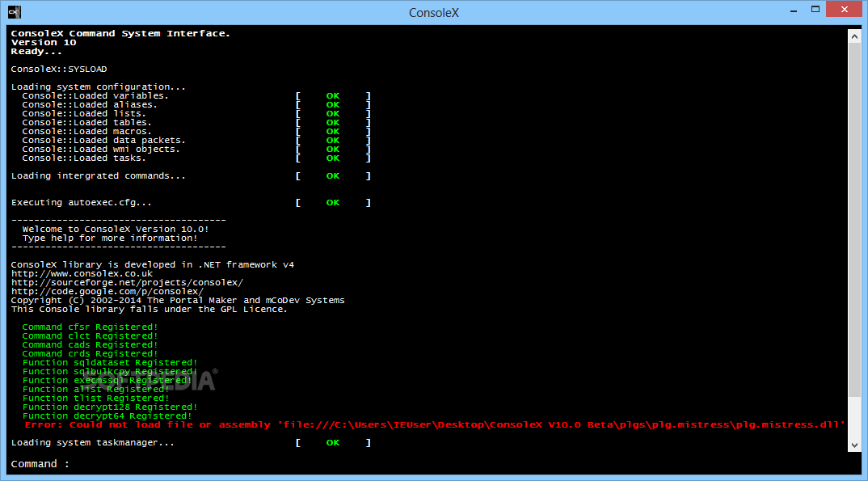
Task: Click 'Console::Loaded variables.' line
Action: coord(95,95)
